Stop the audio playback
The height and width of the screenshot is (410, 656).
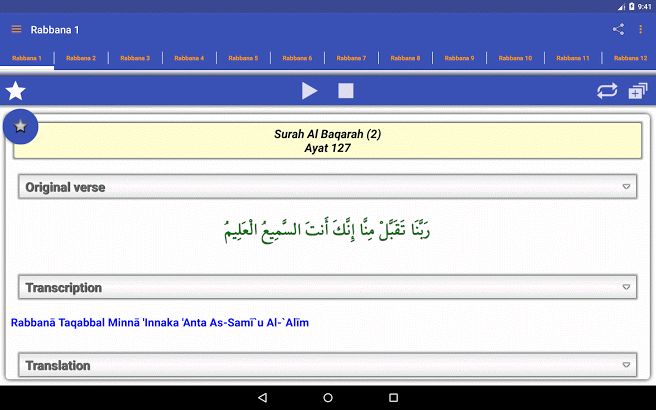click(346, 91)
